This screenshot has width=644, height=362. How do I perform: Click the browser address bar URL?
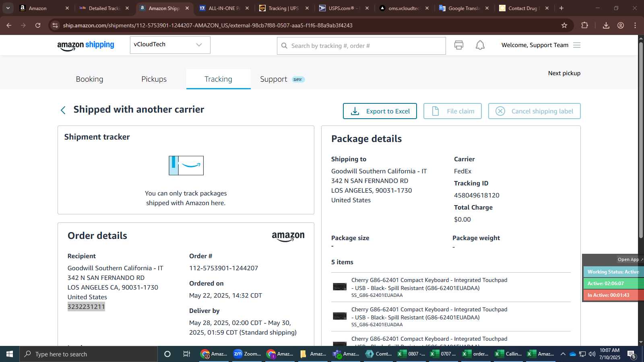pos(208,25)
